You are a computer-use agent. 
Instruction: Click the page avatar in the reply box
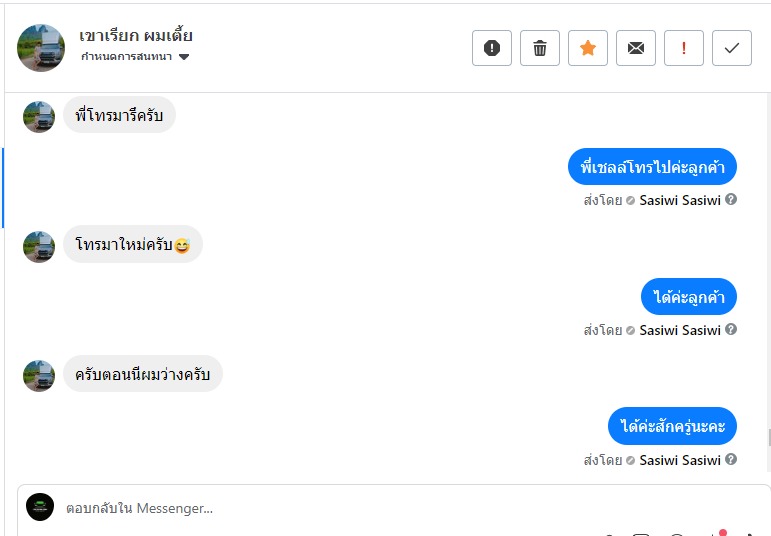40,507
